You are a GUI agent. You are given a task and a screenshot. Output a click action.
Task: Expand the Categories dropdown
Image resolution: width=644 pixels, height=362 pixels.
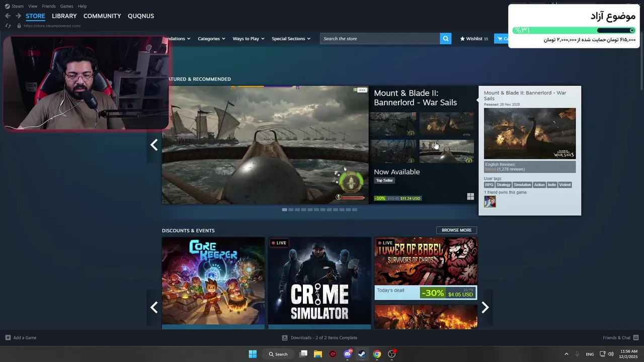(x=211, y=39)
